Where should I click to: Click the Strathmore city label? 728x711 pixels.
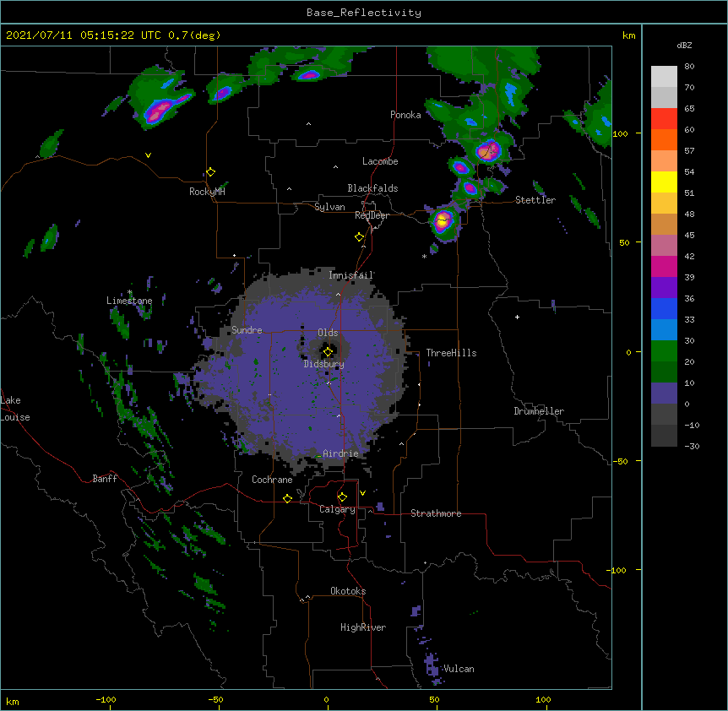coord(436,513)
